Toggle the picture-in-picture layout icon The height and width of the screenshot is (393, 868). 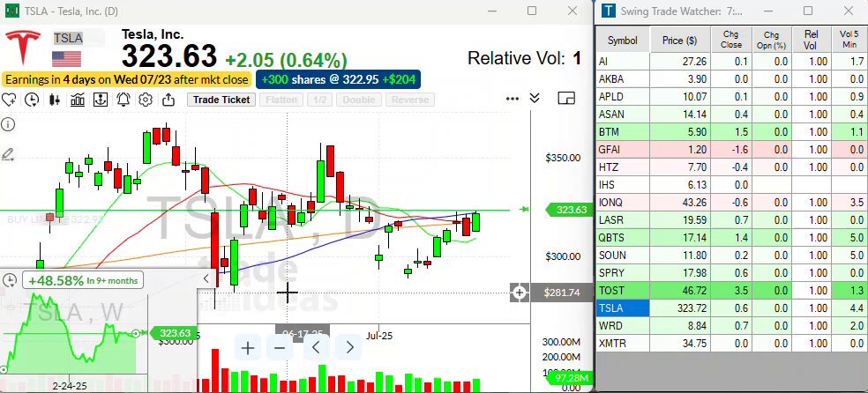pyautogui.click(x=566, y=99)
